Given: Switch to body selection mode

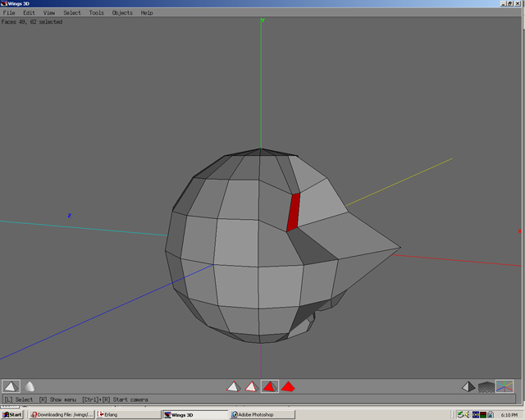Looking at the screenshot, I should [288, 386].
